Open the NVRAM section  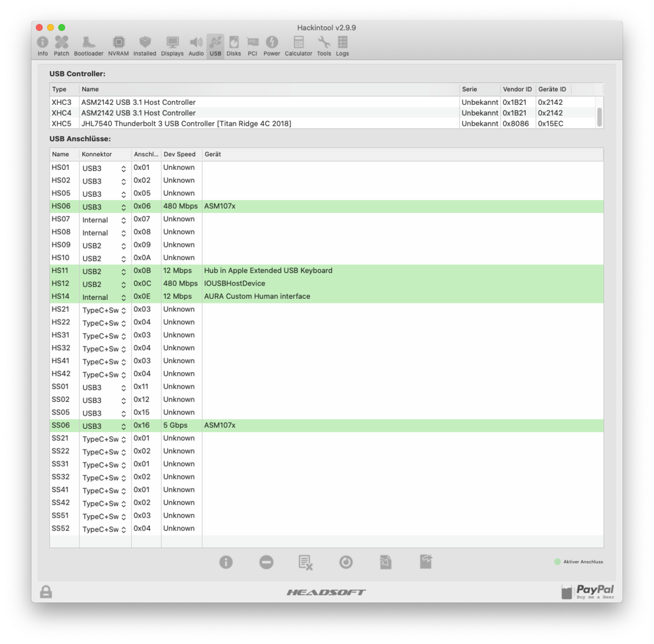(x=119, y=47)
